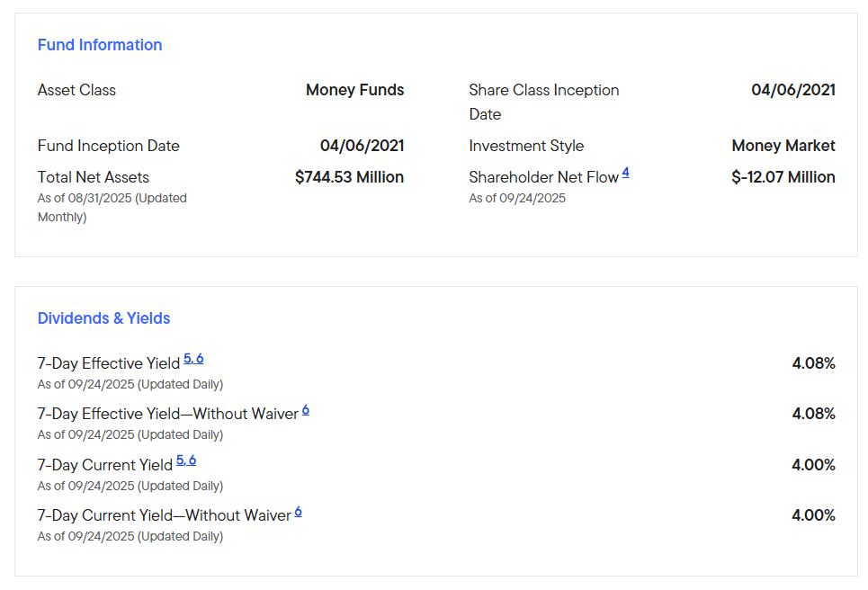Click footnote 5 next to 7-Day Current Yield
868x590 pixels.
(x=181, y=460)
